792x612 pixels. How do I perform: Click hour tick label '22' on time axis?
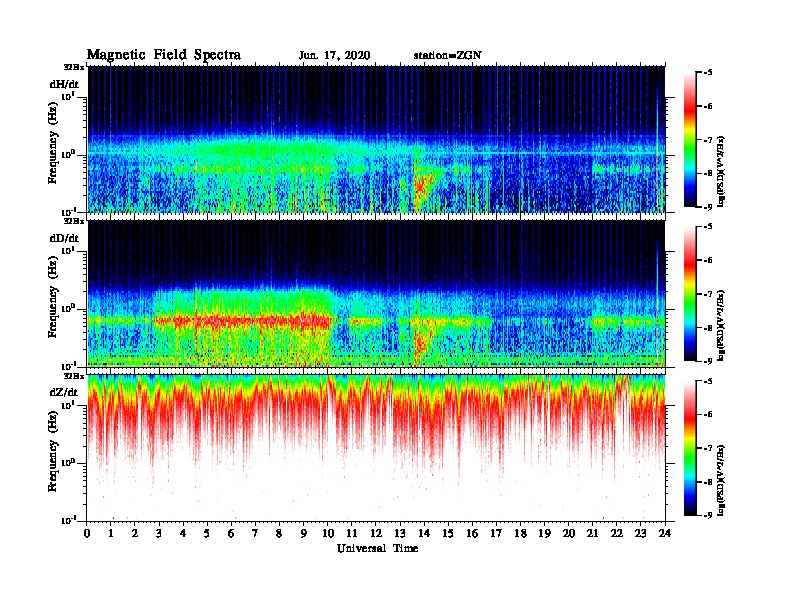pos(617,533)
